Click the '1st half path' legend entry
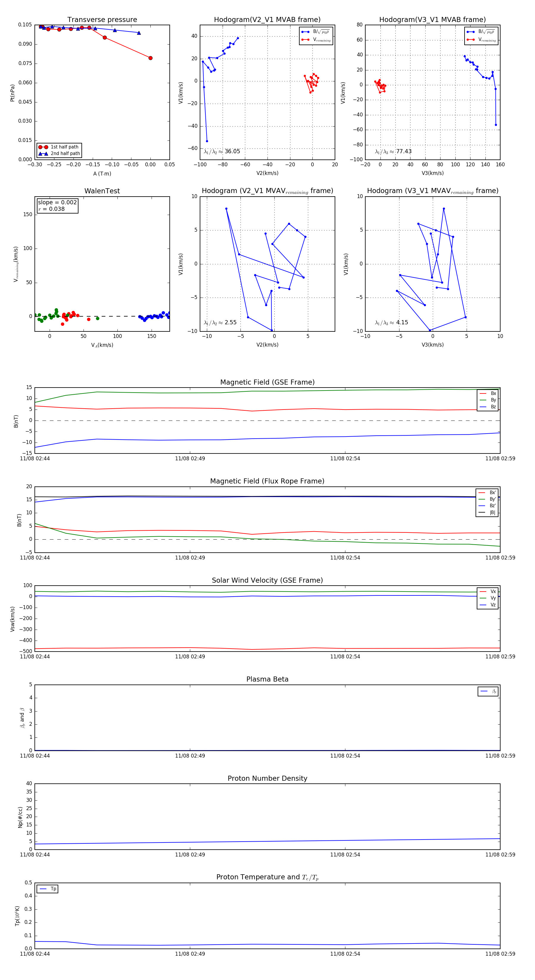Screen dimensions: 535x980 (59, 147)
